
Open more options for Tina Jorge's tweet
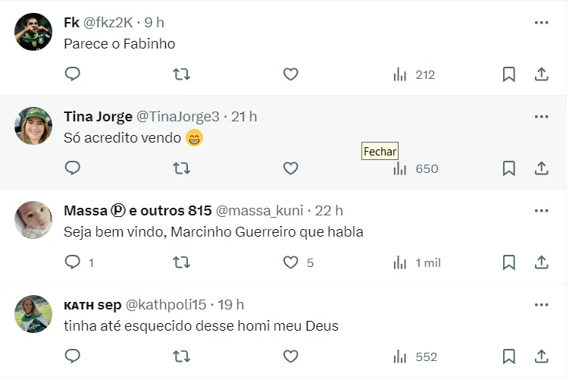541,117
